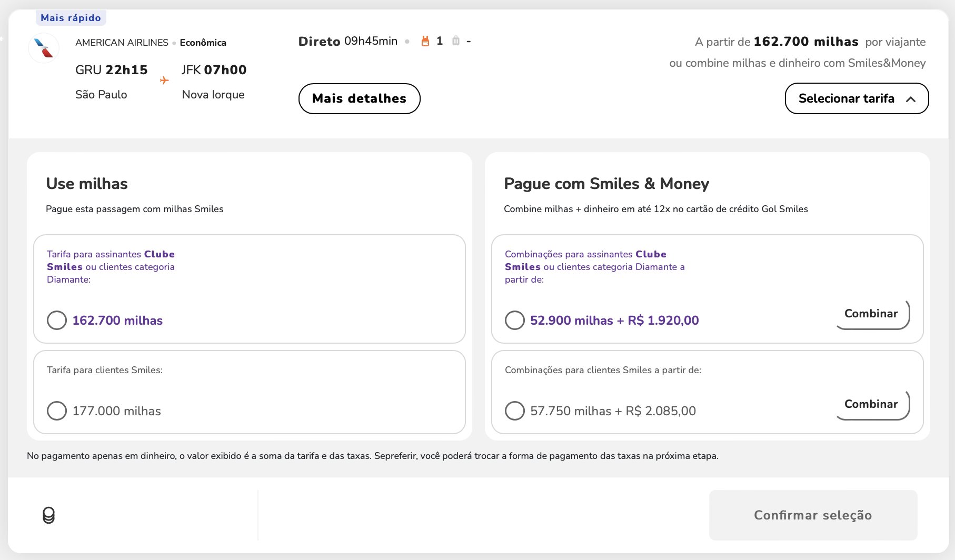Screen dimensions: 955x560
Task: Click the miles coin stack icon
Action: click(x=48, y=515)
